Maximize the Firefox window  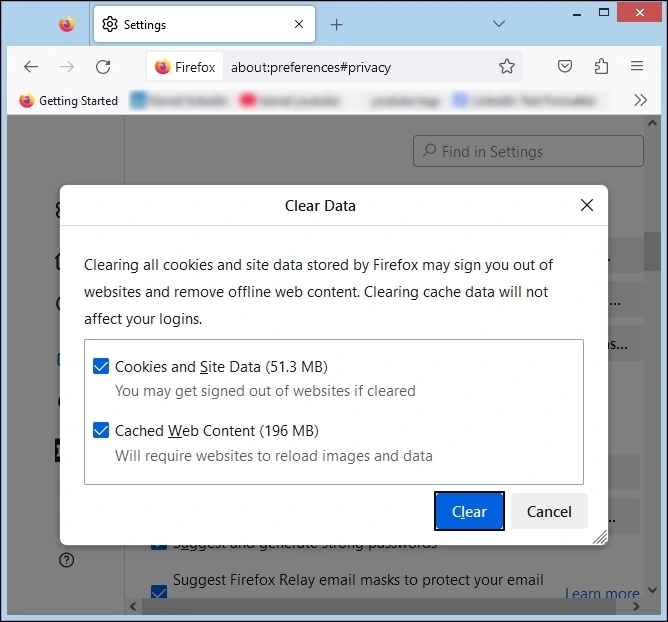pos(604,12)
